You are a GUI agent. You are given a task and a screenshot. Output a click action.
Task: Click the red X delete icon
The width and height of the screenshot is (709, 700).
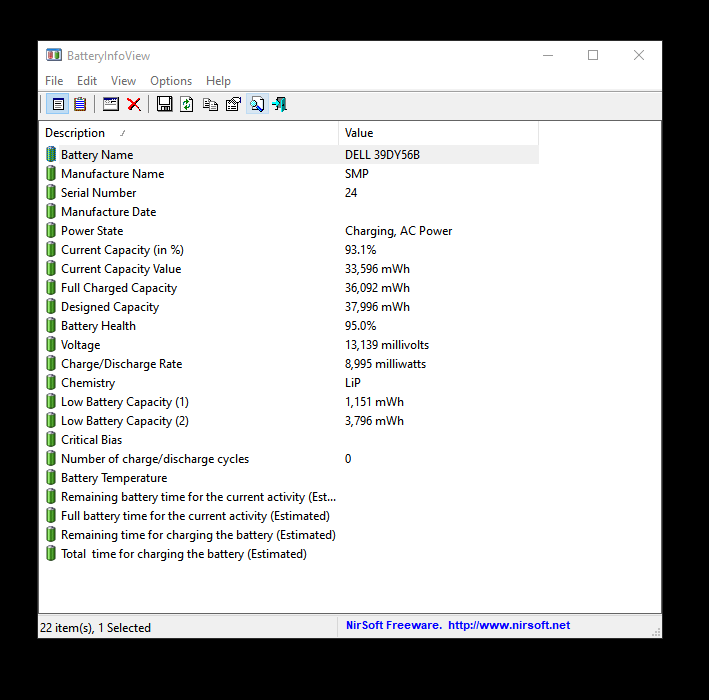tap(134, 104)
